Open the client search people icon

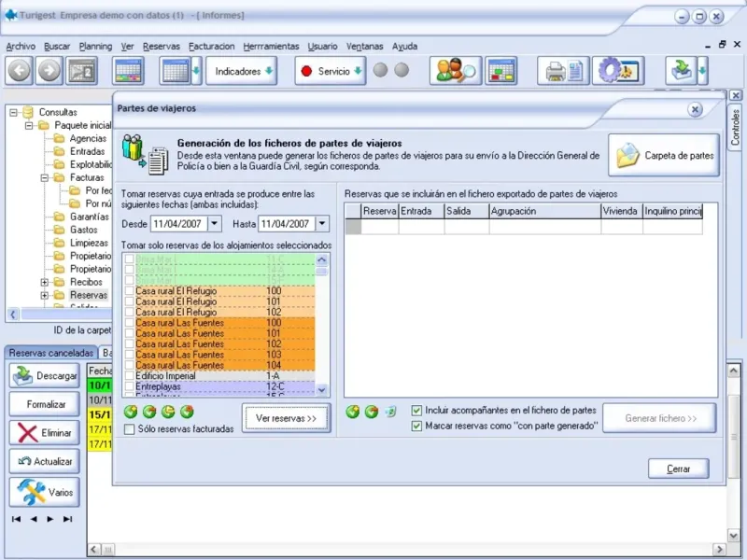[456, 71]
